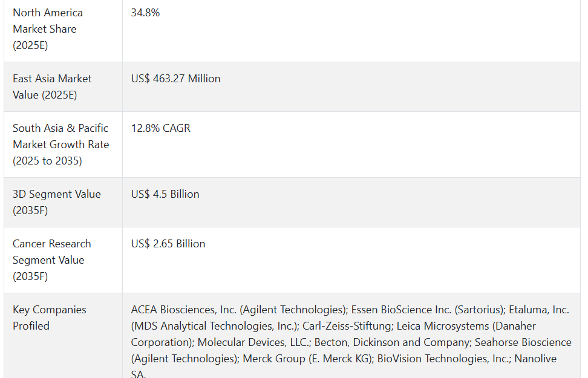
Task: Click Seahorse Bioscience company name
Action: (523, 342)
